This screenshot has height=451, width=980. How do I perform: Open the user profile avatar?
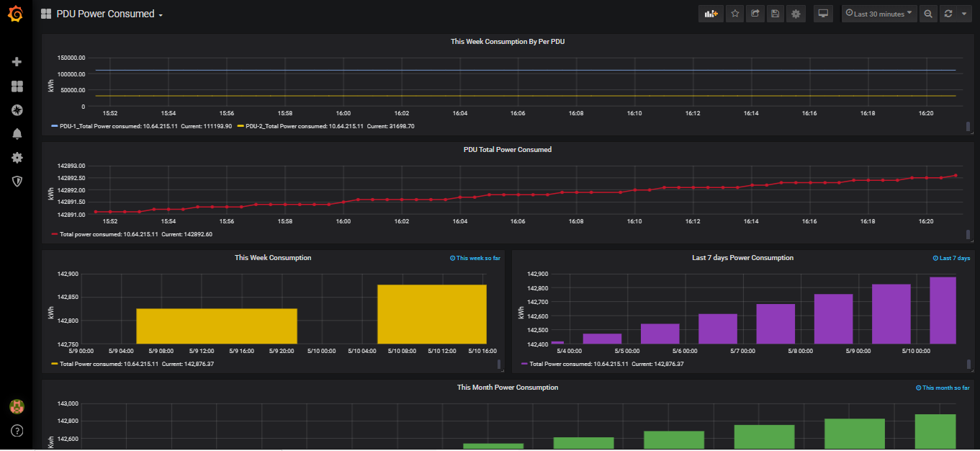click(17, 406)
